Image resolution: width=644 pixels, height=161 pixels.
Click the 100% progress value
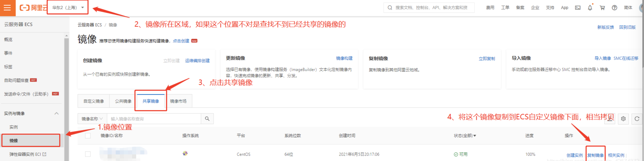[530, 154]
